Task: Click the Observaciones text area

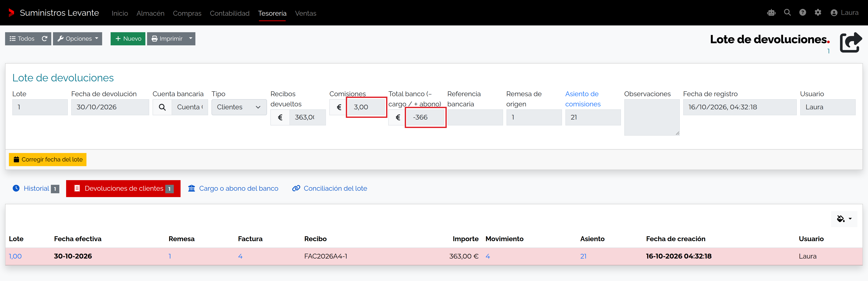Action: click(652, 117)
